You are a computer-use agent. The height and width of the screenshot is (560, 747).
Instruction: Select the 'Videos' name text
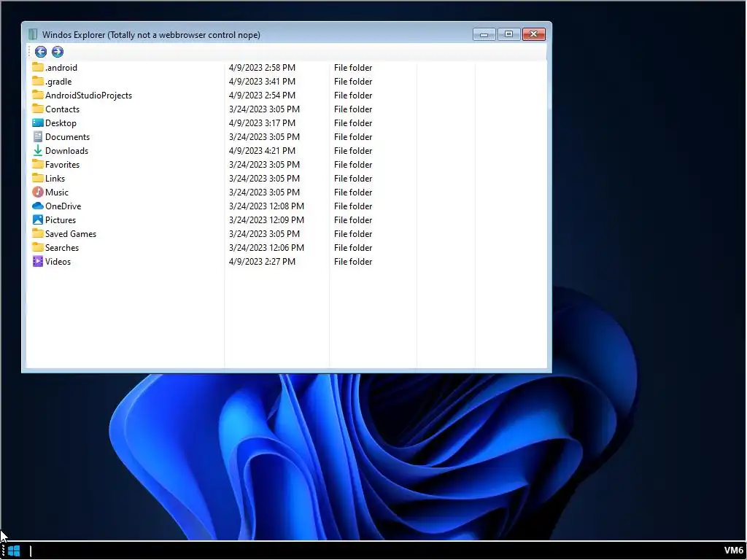(x=58, y=261)
